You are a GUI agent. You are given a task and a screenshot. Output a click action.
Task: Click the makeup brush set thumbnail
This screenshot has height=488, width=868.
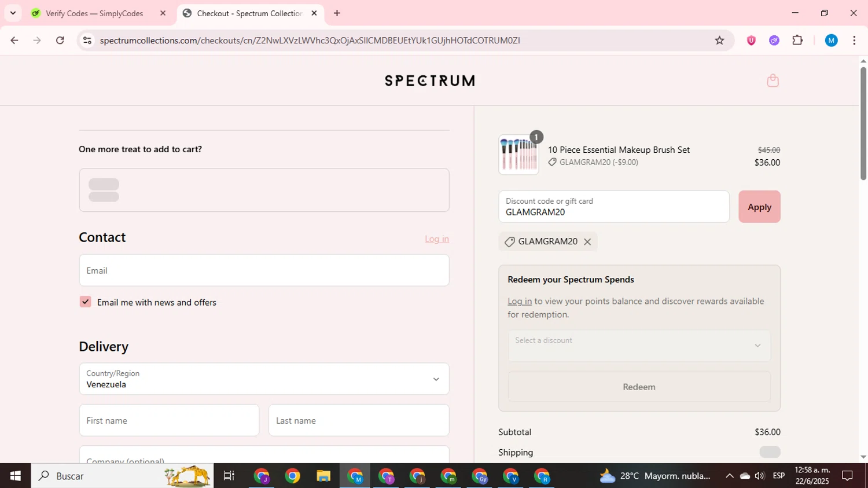click(x=518, y=155)
